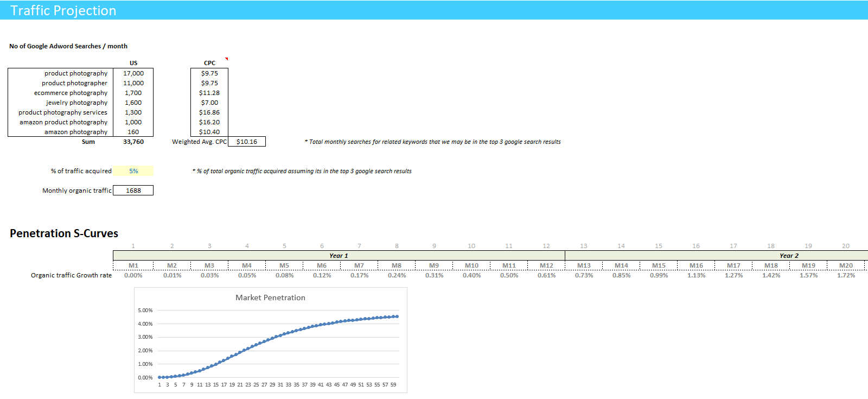
Task: Click 'No of Google Adword Searches / month' heading
Action: [68, 46]
